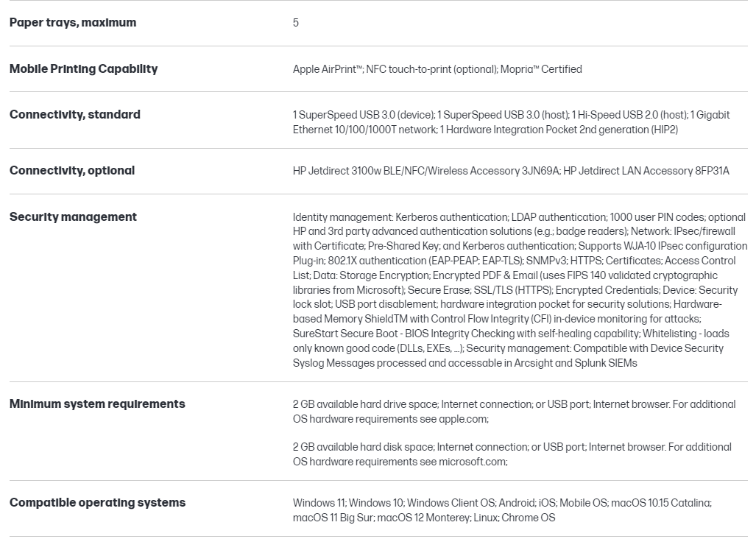Open the apple.com reference

[x=463, y=419]
